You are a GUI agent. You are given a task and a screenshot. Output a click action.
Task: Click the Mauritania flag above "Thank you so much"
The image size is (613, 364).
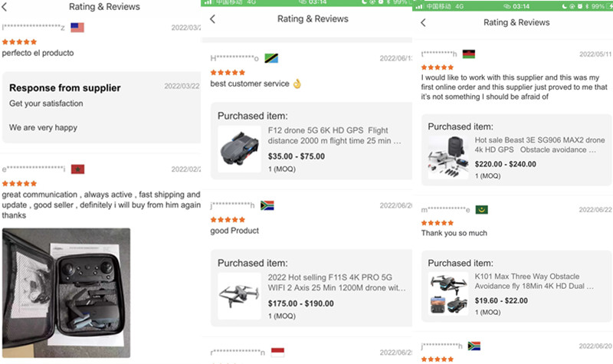click(481, 210)
